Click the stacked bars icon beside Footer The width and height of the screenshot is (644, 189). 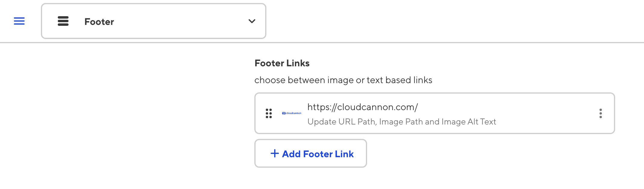(63, 21)
